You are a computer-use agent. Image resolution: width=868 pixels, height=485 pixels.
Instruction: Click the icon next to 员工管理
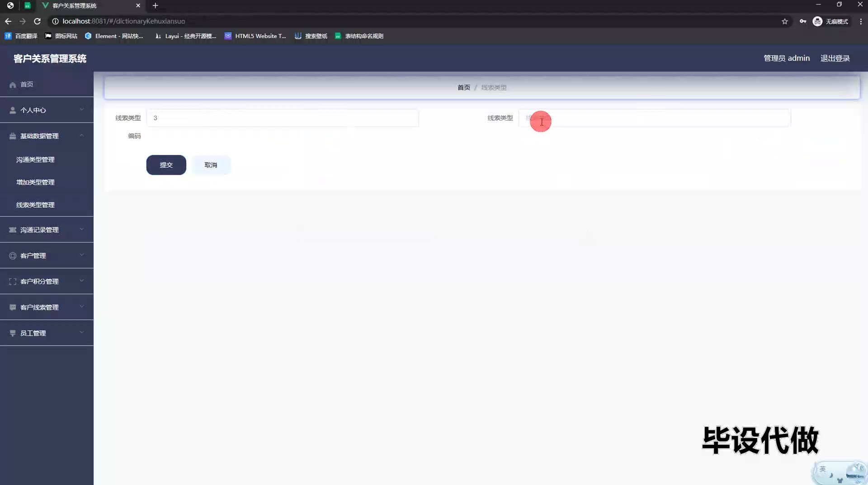coord(13,333)
